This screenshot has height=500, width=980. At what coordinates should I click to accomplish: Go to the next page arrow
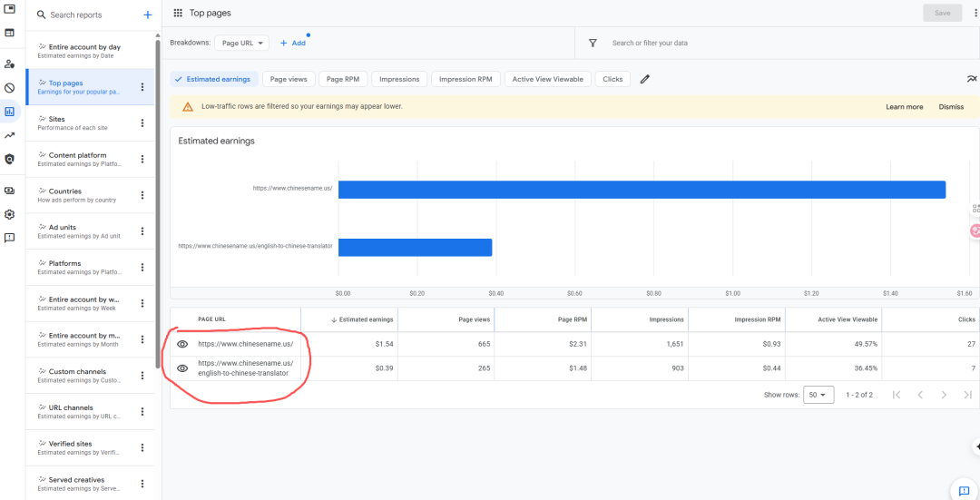coord(944,395)
